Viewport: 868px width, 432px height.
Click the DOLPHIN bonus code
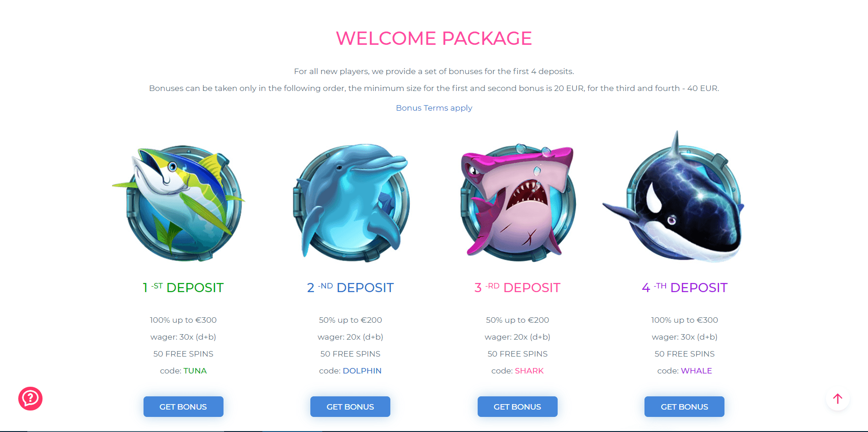pos(362,371)
